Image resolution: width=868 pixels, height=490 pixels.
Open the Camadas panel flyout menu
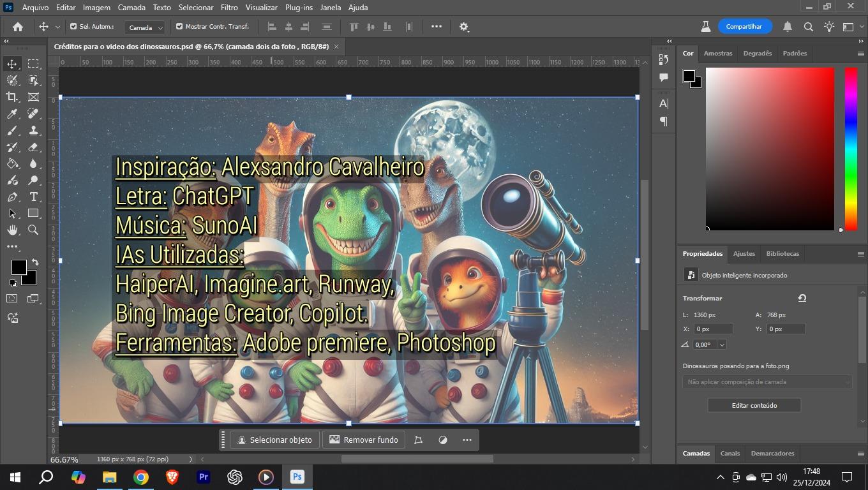pyautogui.click(x=860, y=454)
